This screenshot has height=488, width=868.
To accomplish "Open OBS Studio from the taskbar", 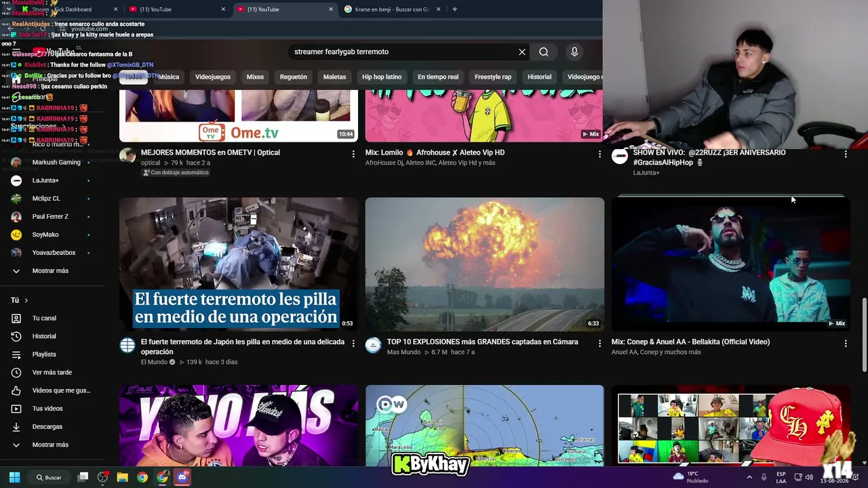I will [102, 477].
